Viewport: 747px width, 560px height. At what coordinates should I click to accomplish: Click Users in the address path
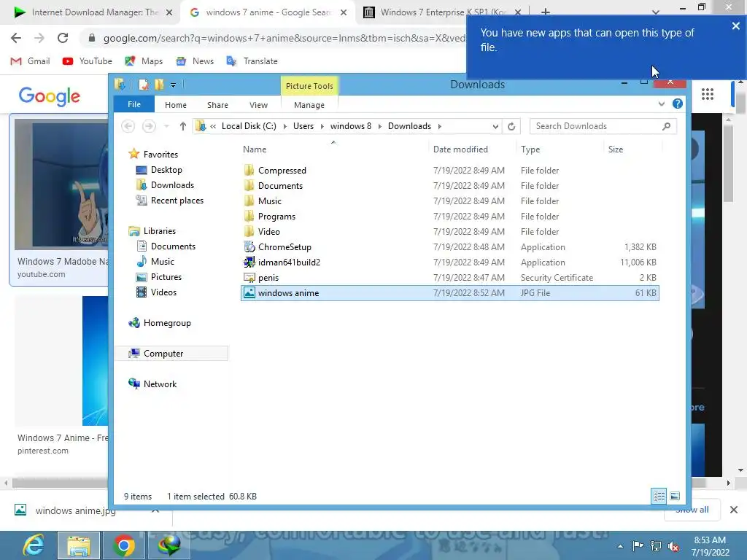tap(303, 126)
